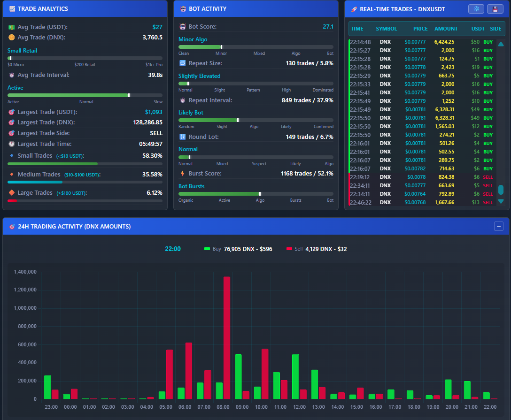
Task: Click the numbers icon beside Round Lot
Action: [x=183, y=137]
